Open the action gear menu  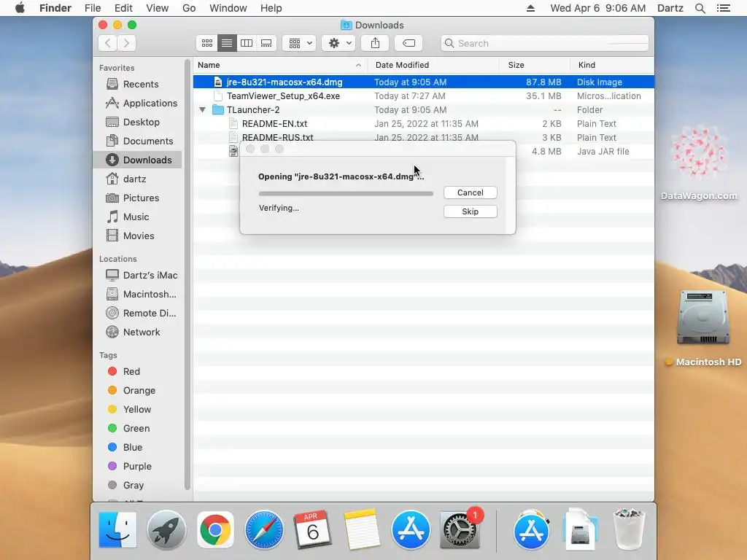[x=338, y=43]
